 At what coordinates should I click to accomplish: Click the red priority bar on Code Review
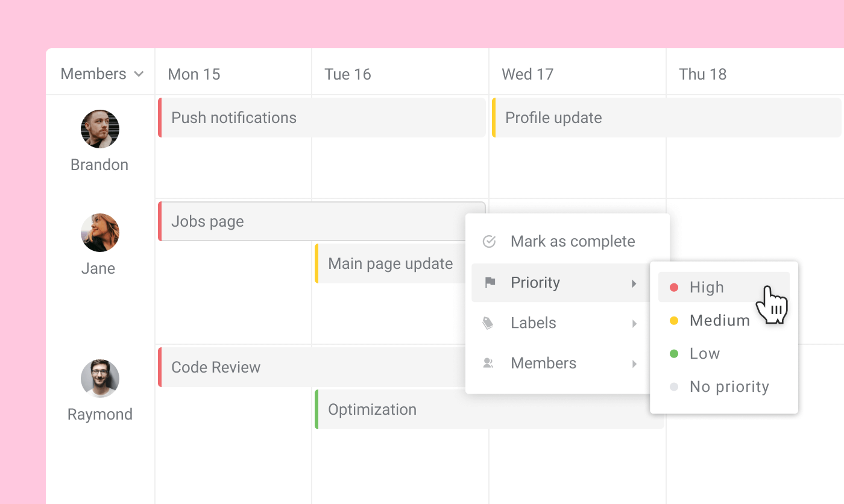click(159, 367)
